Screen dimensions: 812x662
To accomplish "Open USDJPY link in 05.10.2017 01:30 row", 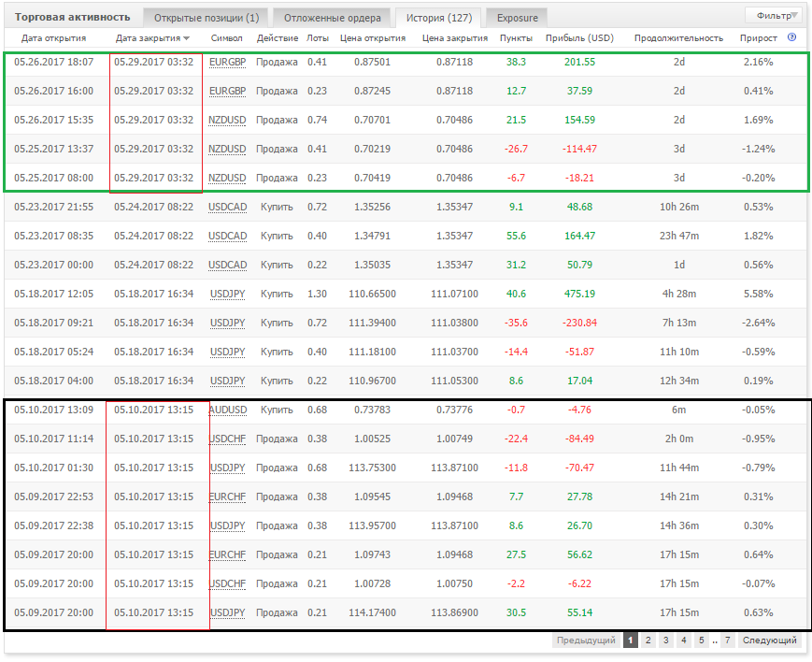I will (x=228, y=468).
